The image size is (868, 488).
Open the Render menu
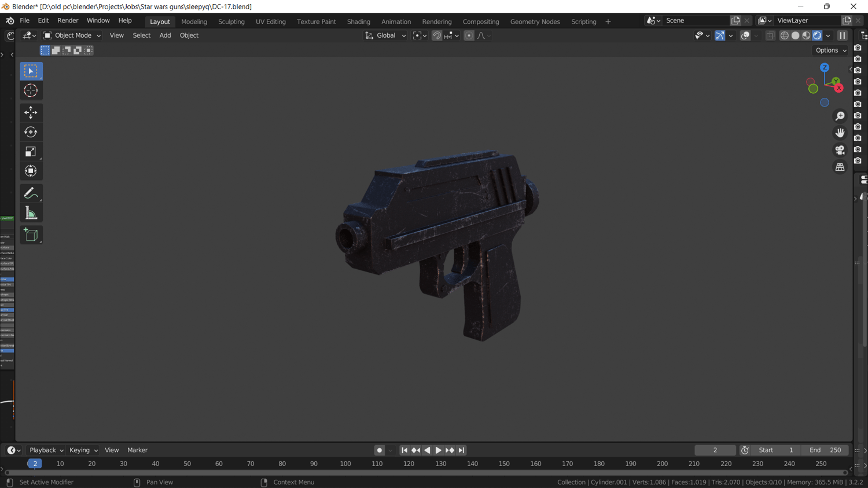coord(68,21)
